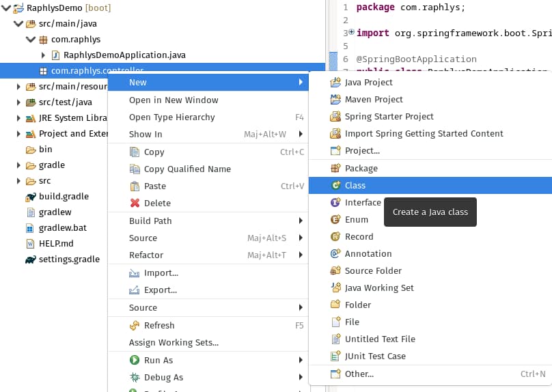
Task: Click the build.gradle file icon
Action: [30, 197]
